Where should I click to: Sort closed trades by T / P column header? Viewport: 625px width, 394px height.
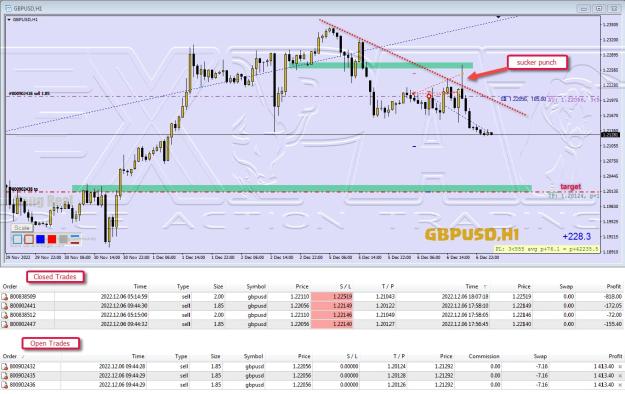coord(387,286)
